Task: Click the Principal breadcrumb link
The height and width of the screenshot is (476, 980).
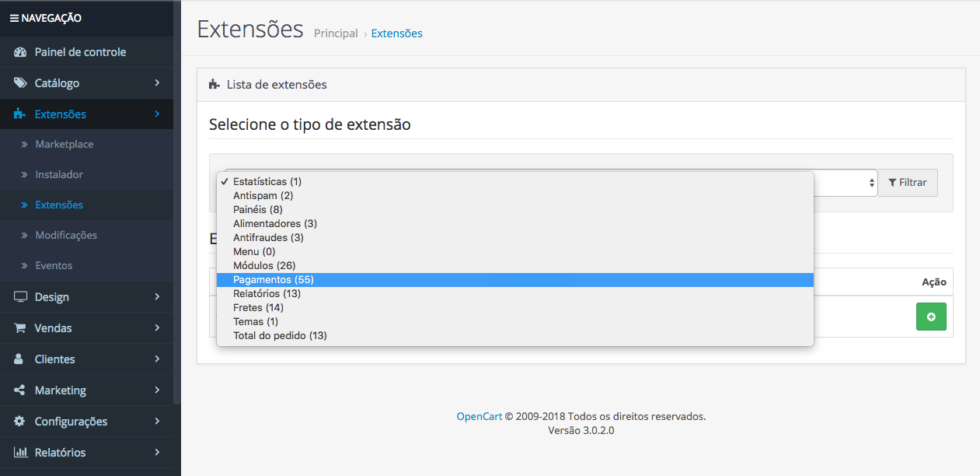Action: pyautogui.click(x=336, y=33)
